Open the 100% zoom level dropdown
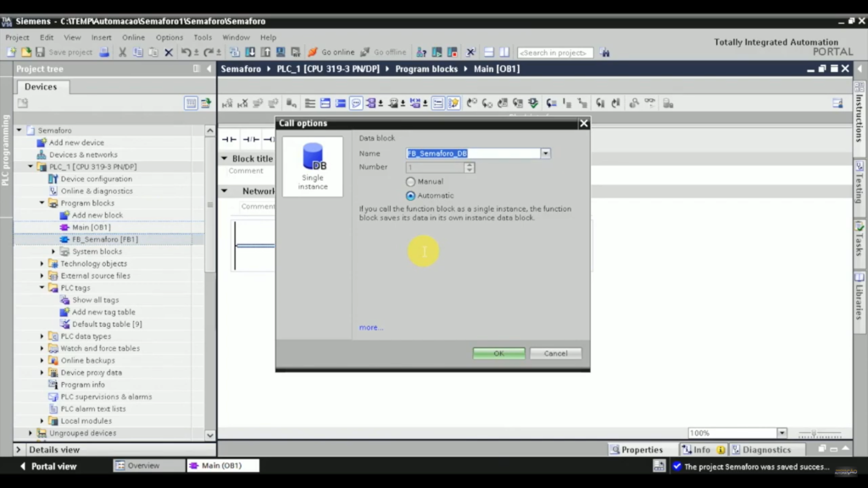The width and height of the screenshot is (868, 488). 782,433
